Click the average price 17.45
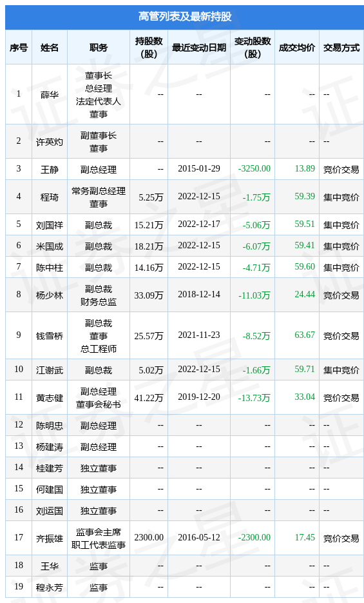The width and height of the screenshot is (364, 603). (x=305, y=537)
